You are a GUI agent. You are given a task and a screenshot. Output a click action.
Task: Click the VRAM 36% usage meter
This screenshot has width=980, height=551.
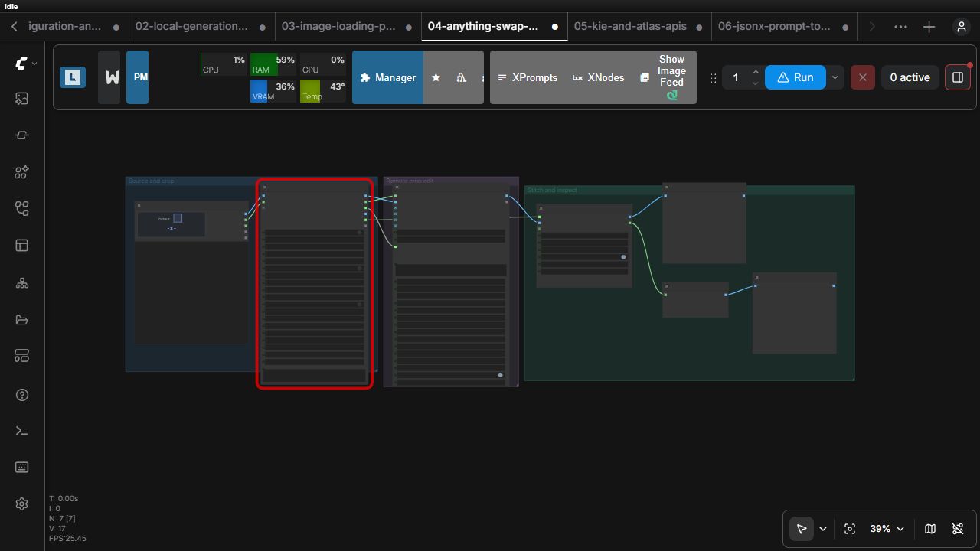click(273, 91)
